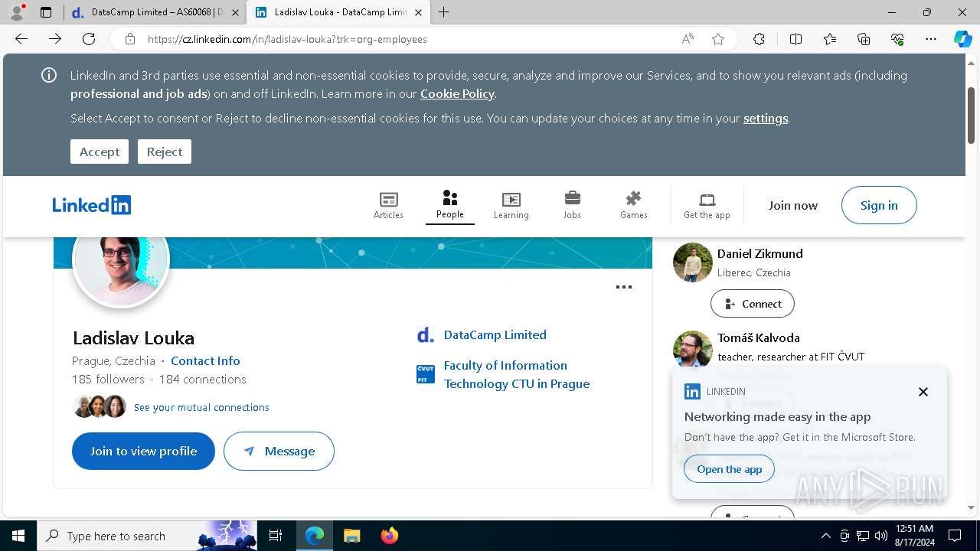Click the LinkedIn logo
980x551 pixels.
92,205
